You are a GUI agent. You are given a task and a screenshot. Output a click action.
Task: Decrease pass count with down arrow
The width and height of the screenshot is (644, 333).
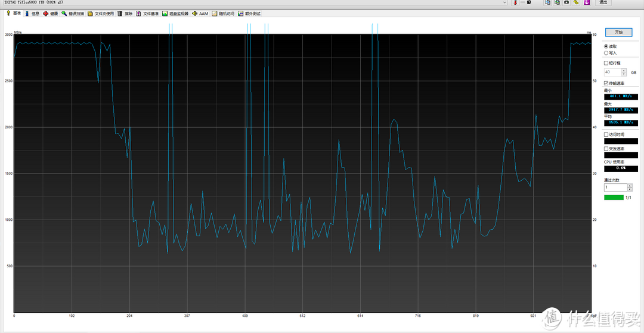tap(630, 190)
